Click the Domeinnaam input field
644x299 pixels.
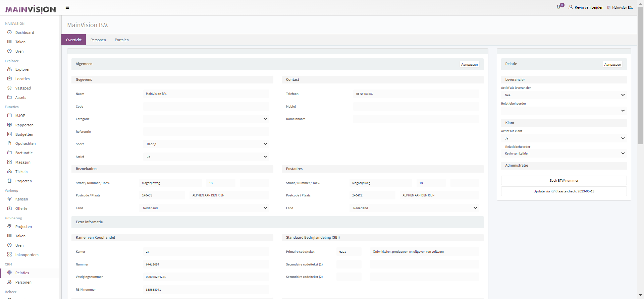[416, 119]
